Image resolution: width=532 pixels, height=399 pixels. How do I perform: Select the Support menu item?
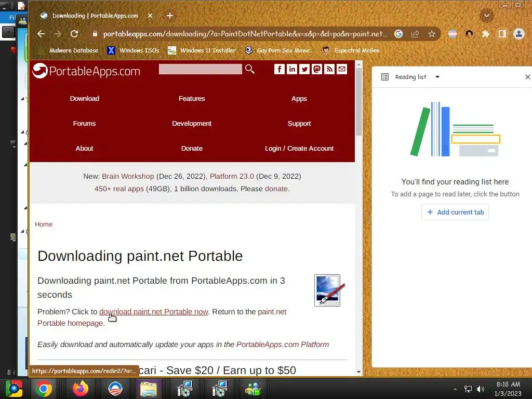pos(299,124)
